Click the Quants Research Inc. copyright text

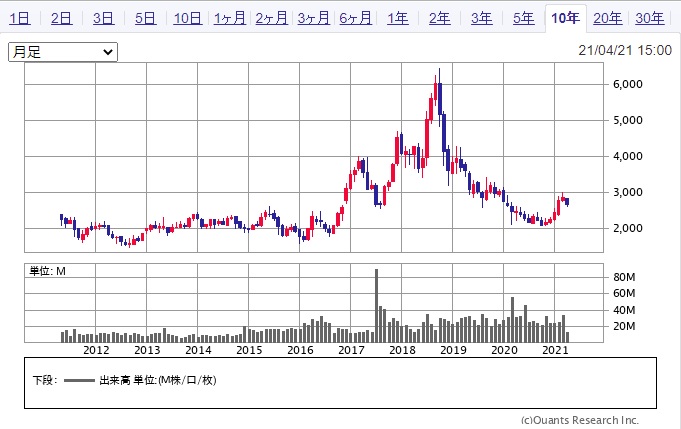pyautogui.click(x=580, y=420)
